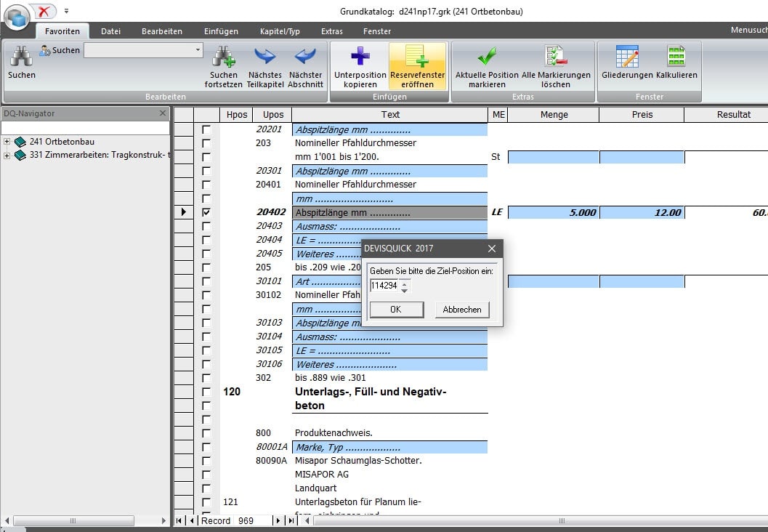
Task: Click Alle Markierungen löschen icon
Action: pos(556,57)
